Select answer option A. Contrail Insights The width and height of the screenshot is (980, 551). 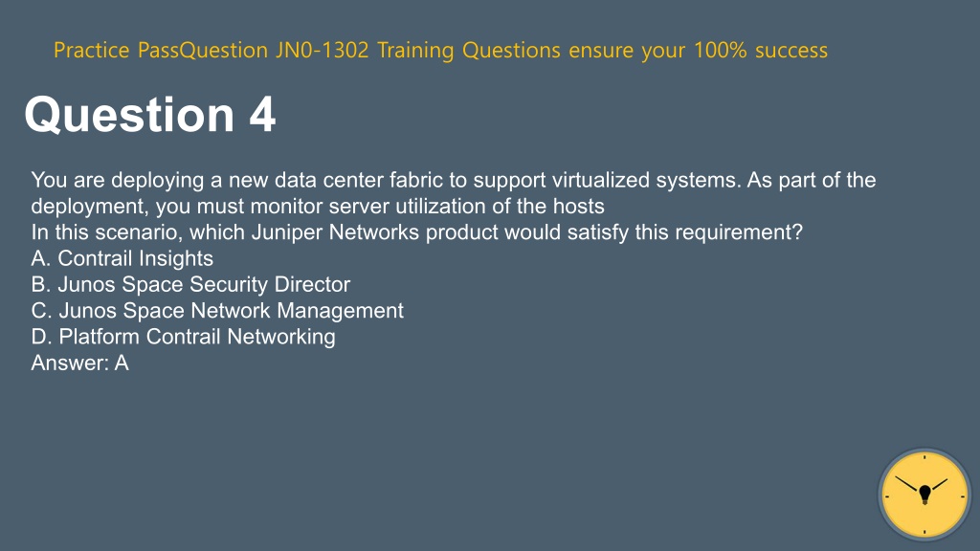(x=122, y=258)
